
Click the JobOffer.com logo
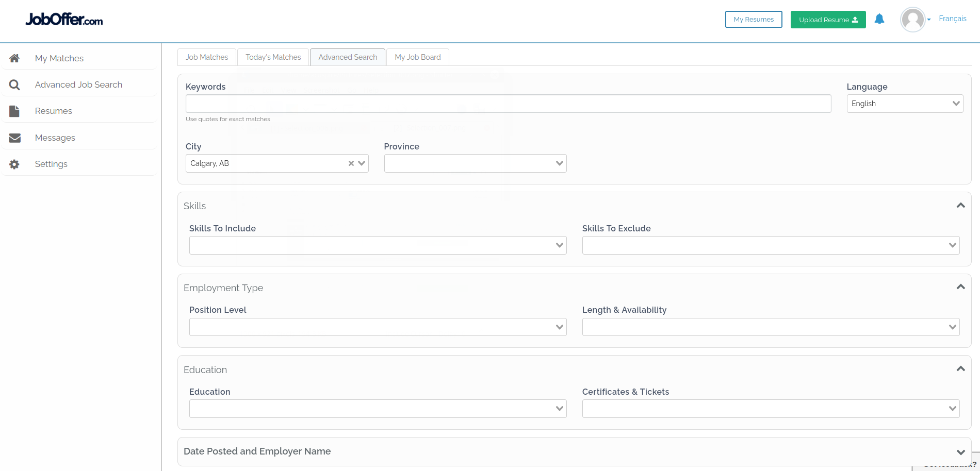coord(63,19)
